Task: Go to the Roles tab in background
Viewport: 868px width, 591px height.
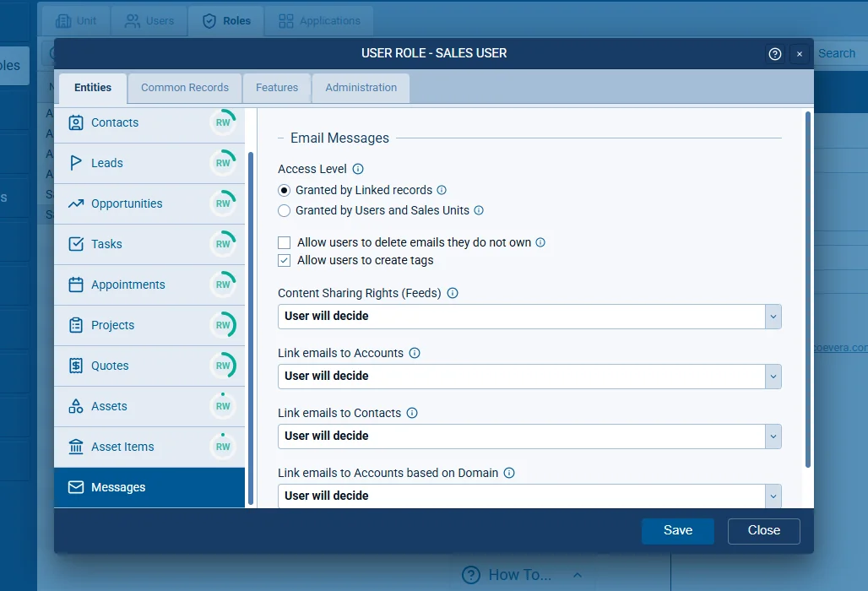Action: coord(226,21)
